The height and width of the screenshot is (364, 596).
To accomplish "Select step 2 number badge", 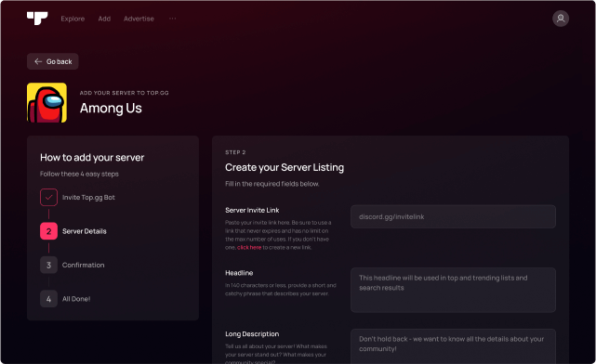I will click(x=48, y=231).
